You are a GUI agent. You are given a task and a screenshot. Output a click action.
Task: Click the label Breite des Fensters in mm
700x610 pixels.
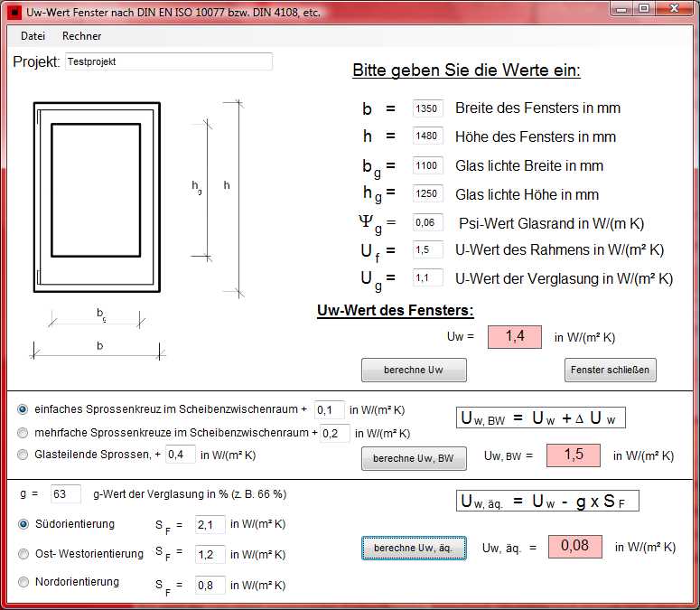tap(538, 108)
